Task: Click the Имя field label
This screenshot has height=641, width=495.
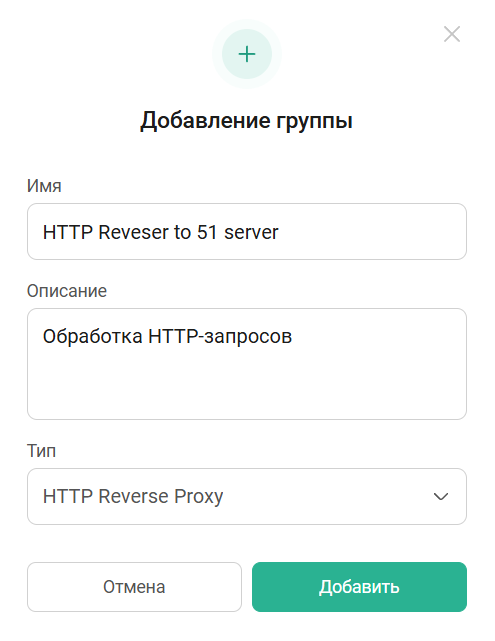Action: click(44, 186)
